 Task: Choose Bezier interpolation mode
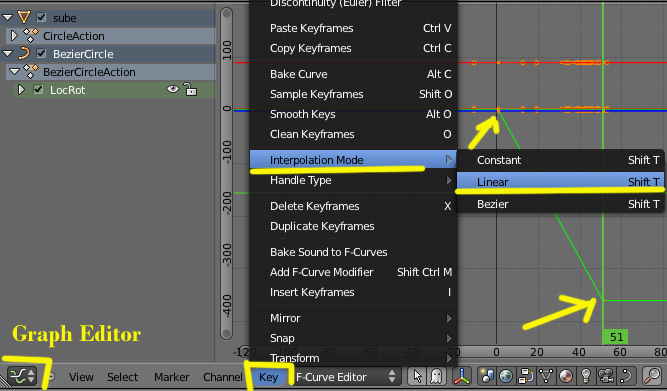pos(560,204)
